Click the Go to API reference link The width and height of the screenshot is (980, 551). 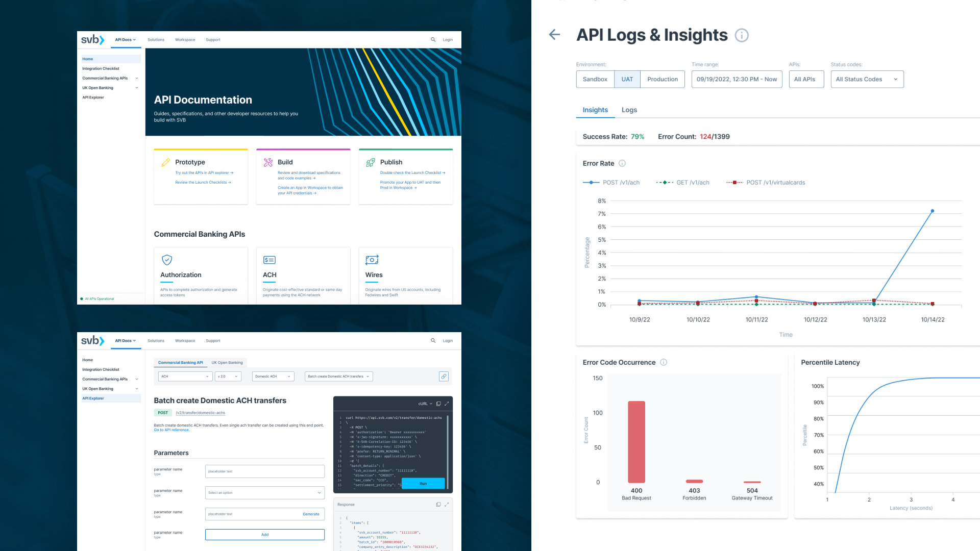click(x=171, y=430)
